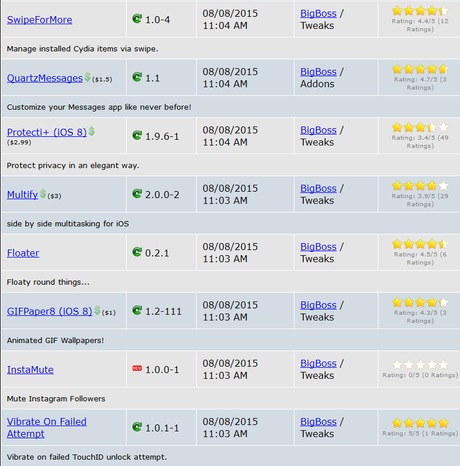Open the Multify tweak link
This screenshot has height=466, width=460.
point(22,195)
